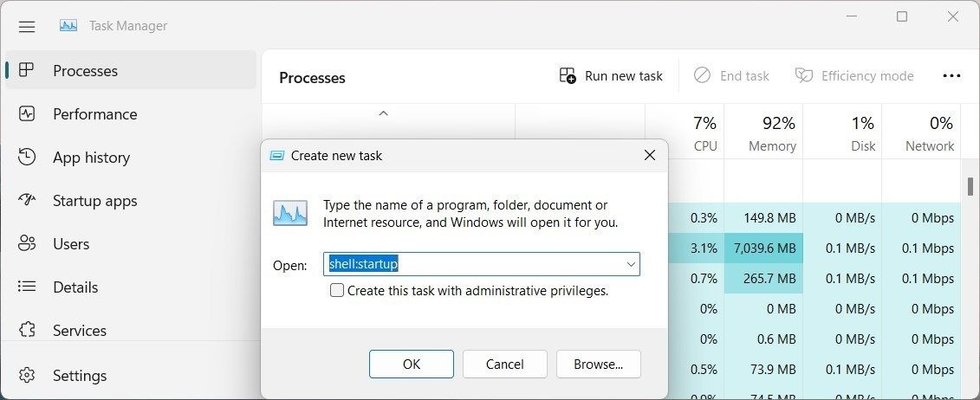Click the 0.6 MB memory cell
The height and width of the screenshot is (400, 980).
tap(763, 339)
